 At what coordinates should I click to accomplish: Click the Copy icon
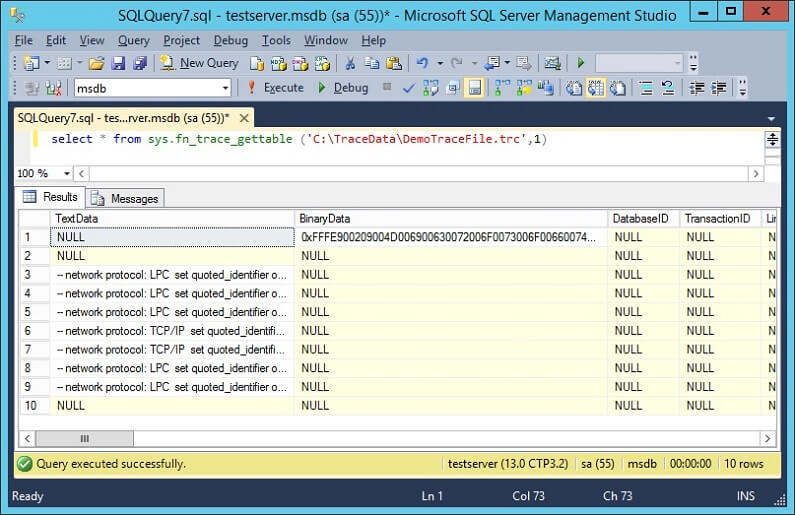tap(372, 63)
